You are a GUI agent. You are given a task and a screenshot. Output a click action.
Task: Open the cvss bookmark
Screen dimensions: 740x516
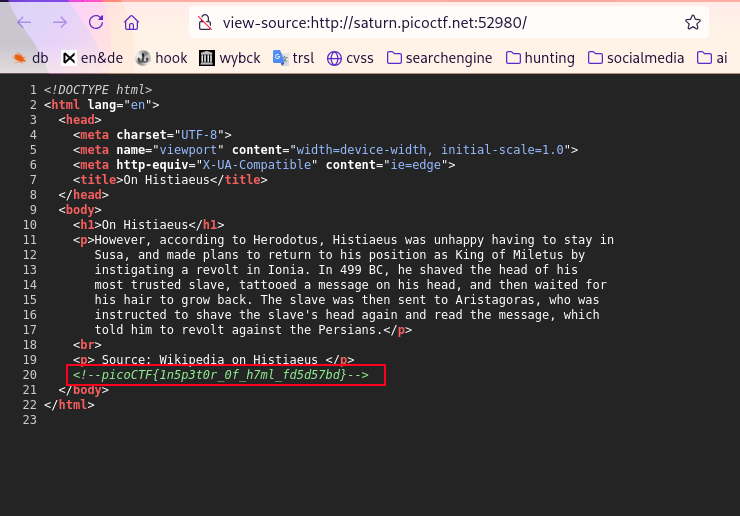coord(350,58)
